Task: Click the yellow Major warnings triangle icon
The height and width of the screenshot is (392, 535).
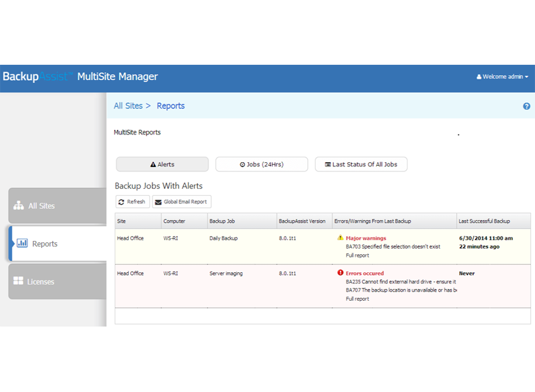Action: click(x=340, y=238)
